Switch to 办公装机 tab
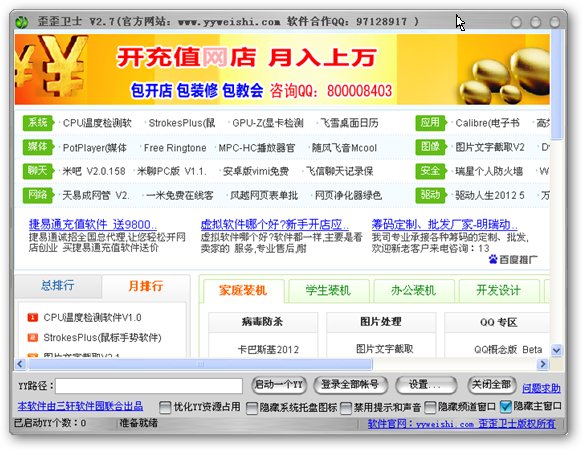Screen dimensions: 583x450 click(x=413, y=290)
